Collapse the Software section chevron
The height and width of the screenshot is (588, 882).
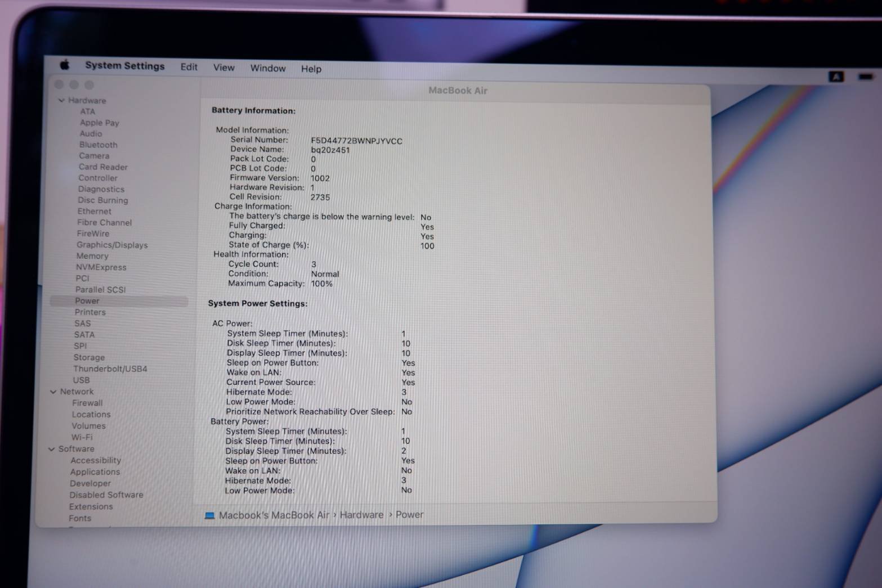click(52, 449)
